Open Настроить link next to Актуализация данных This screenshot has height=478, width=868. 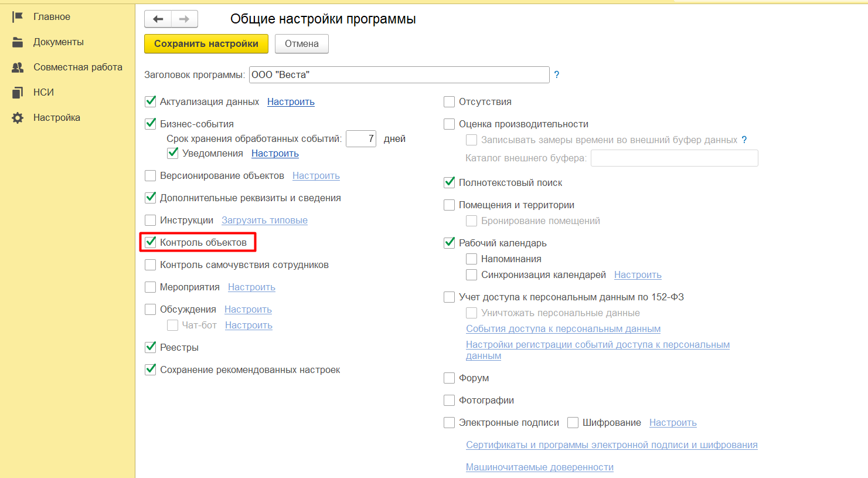tap(291, 102)
